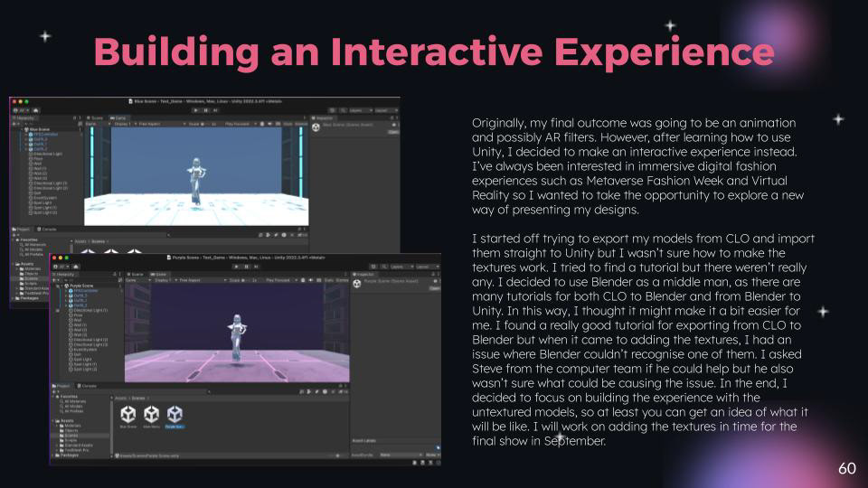Open Play Focused dropdown in Purple Scene window
This screenshot has width=868, height=488.
point(280,280)
